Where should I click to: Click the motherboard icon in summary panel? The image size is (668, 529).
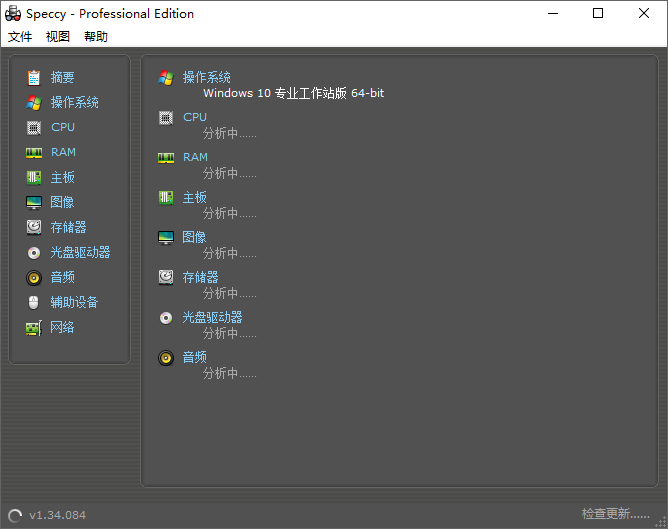pyautogui.click(x=166, y=198)
